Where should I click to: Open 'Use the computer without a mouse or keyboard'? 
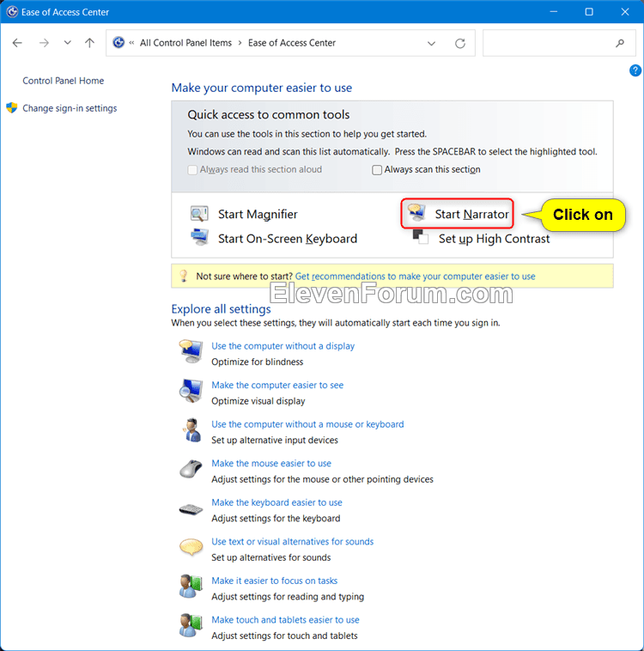[x=307, y=424]
